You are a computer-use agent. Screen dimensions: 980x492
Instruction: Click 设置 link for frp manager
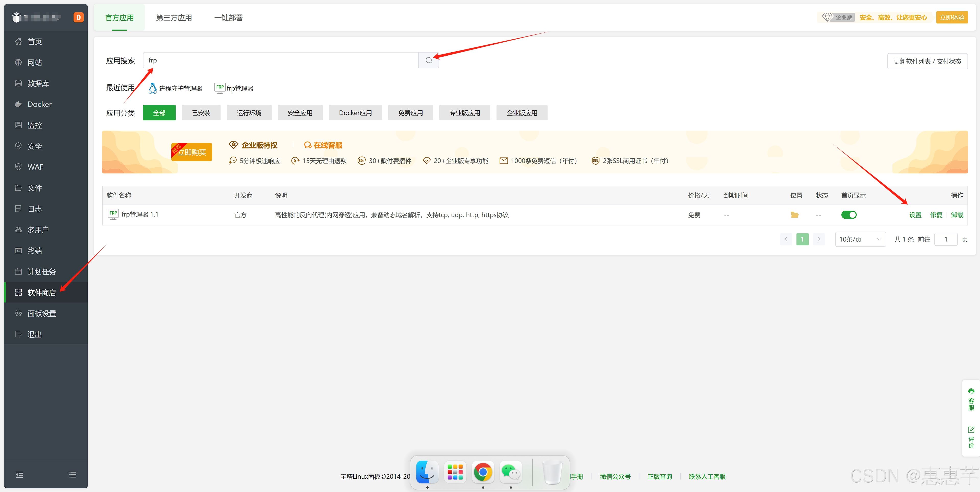(915, 215)
